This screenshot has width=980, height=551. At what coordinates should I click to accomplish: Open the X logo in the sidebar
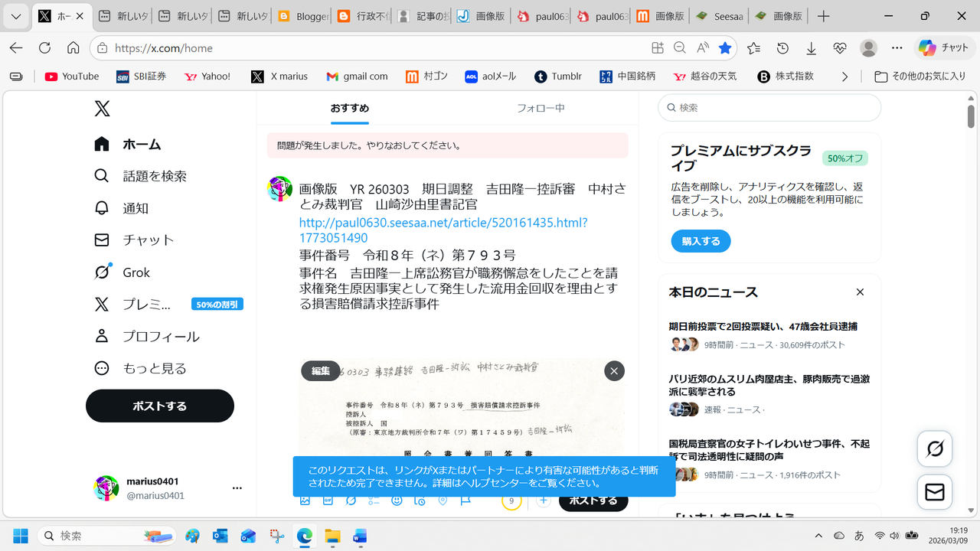coord(102,108)
